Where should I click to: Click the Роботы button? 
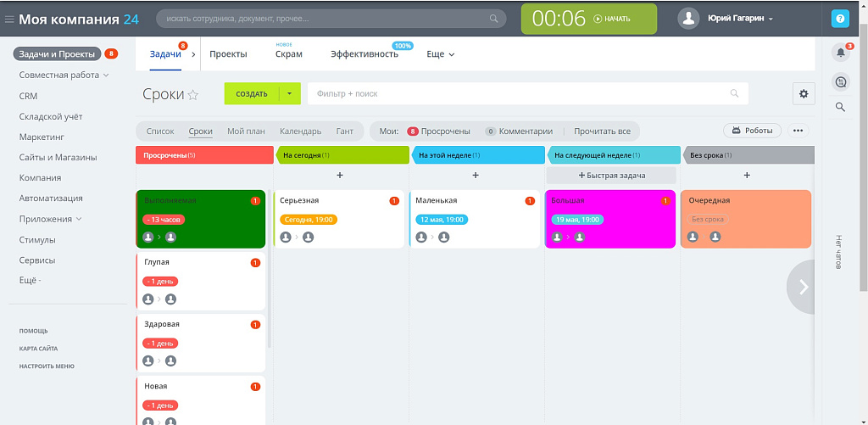point(751,131)
